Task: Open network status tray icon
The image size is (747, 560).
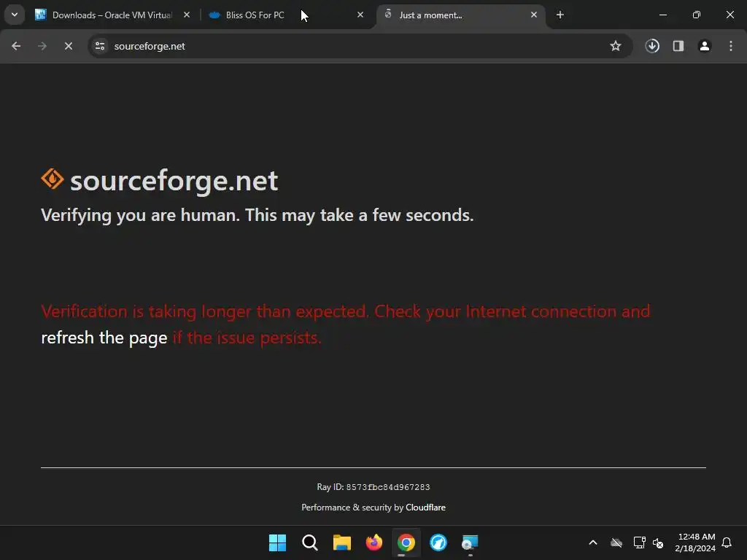Action: coord(639,542)
